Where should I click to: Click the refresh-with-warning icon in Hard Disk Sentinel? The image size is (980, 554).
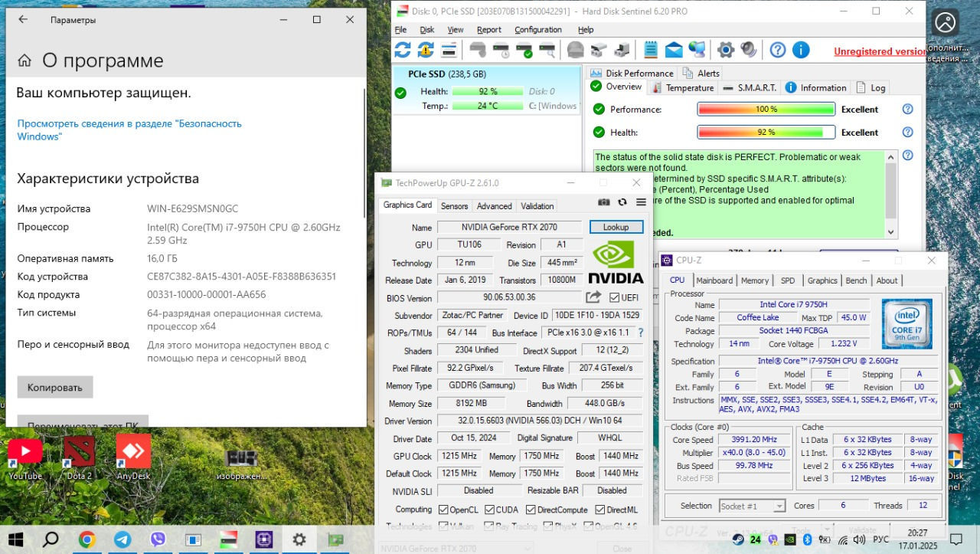point(426,51)
